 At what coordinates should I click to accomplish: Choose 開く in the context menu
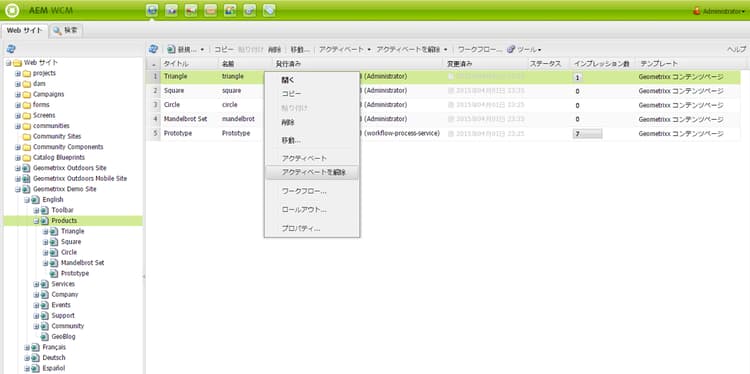point(311,80)
